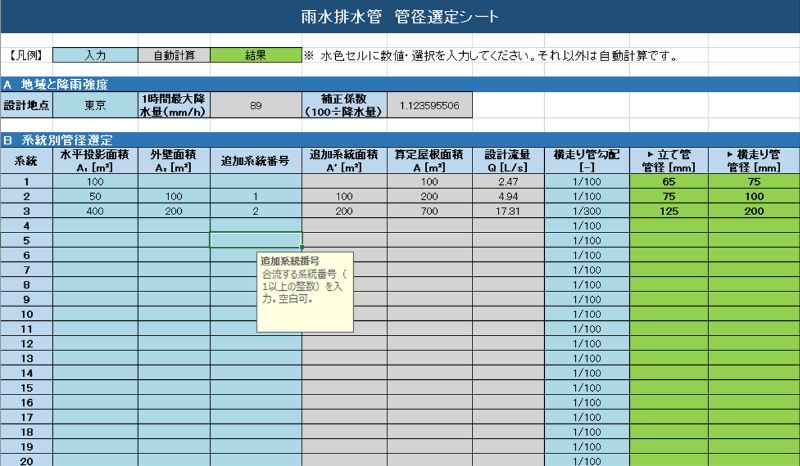Click the 追加系統面積 column header
The width and height of the screenshot is (800, 466).
pos(344,160)
